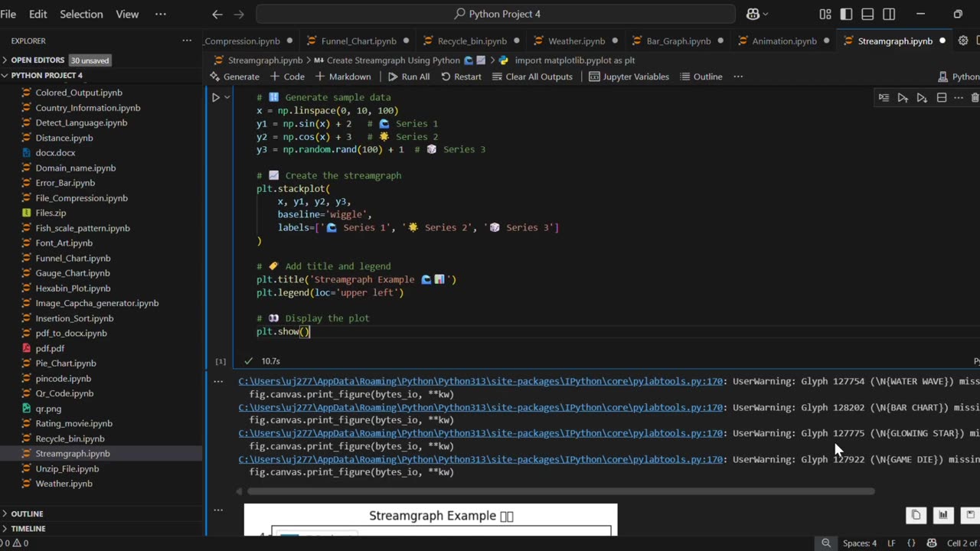This screenshot has height=551, width=980.
Task: Change indentation via Spaces: 4
Action: [x=860, y=543]
